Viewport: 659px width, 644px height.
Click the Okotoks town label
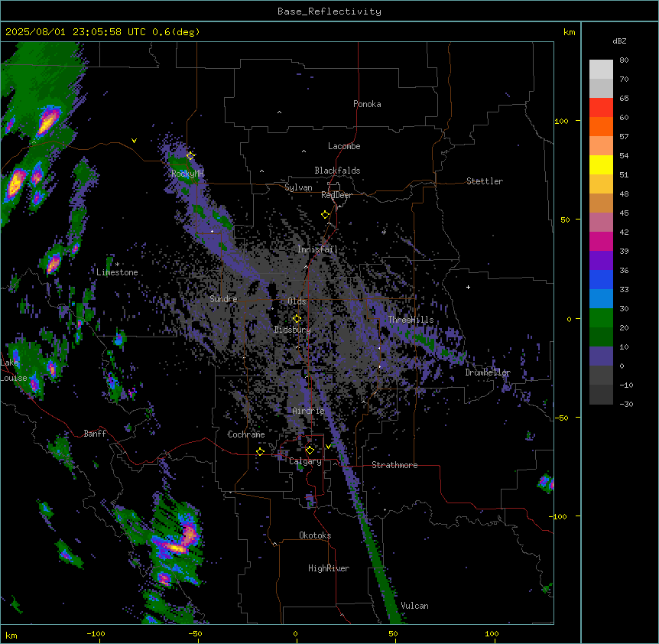click(315, 535)
